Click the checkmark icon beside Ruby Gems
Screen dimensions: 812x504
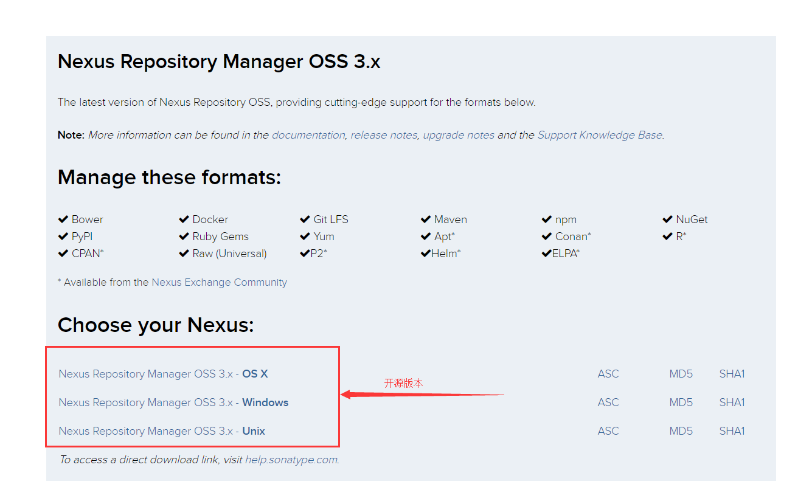[184, 236]
